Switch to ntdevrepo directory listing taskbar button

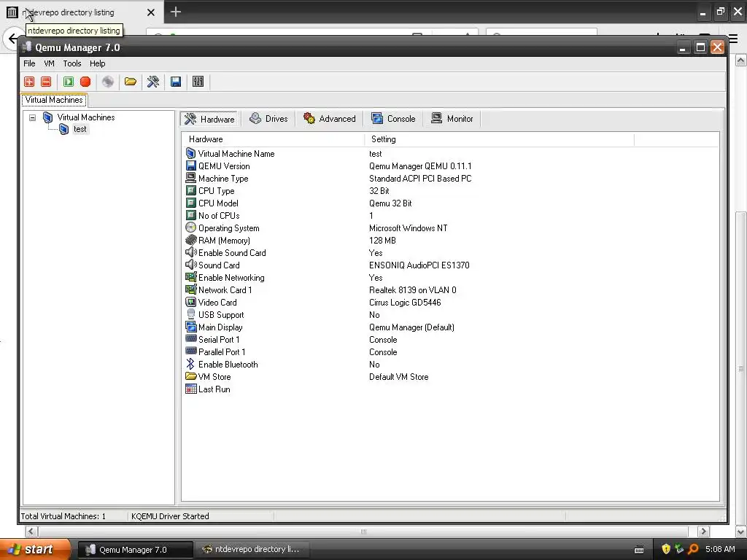click(x=252, y=550)
